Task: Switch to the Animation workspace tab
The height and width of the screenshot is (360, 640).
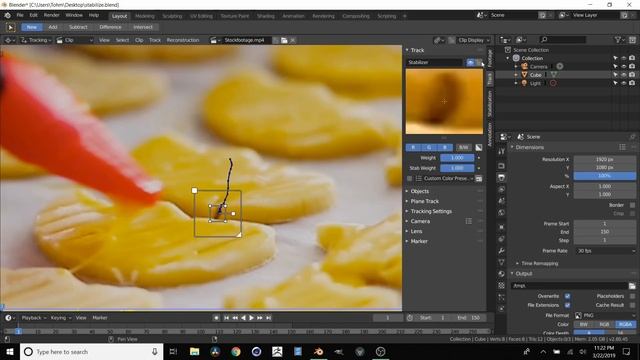Action: 293,16
